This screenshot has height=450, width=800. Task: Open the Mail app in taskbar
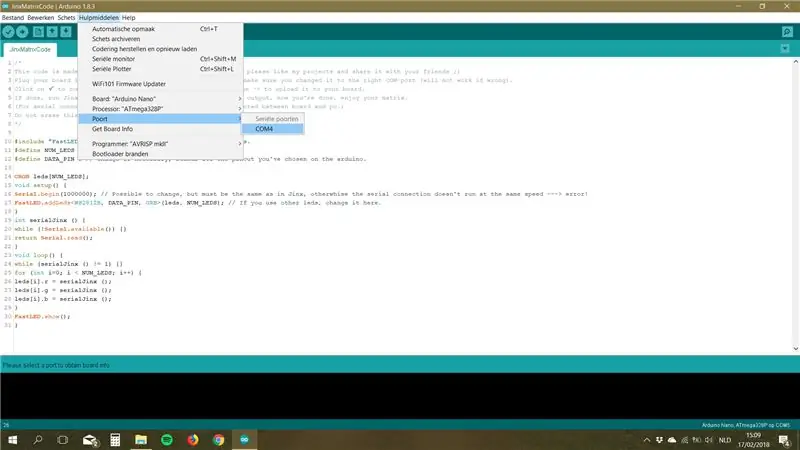pos(90,440)
